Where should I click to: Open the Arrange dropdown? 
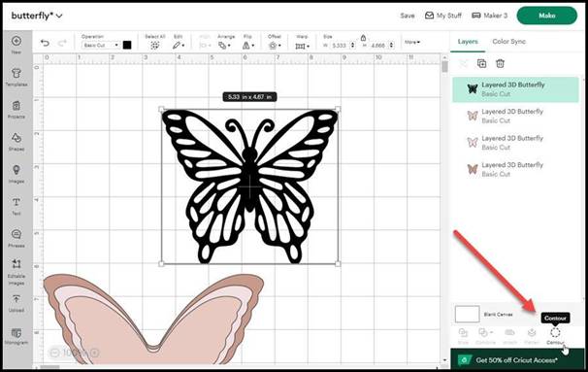pyautogui.click(x=224, y=46)
